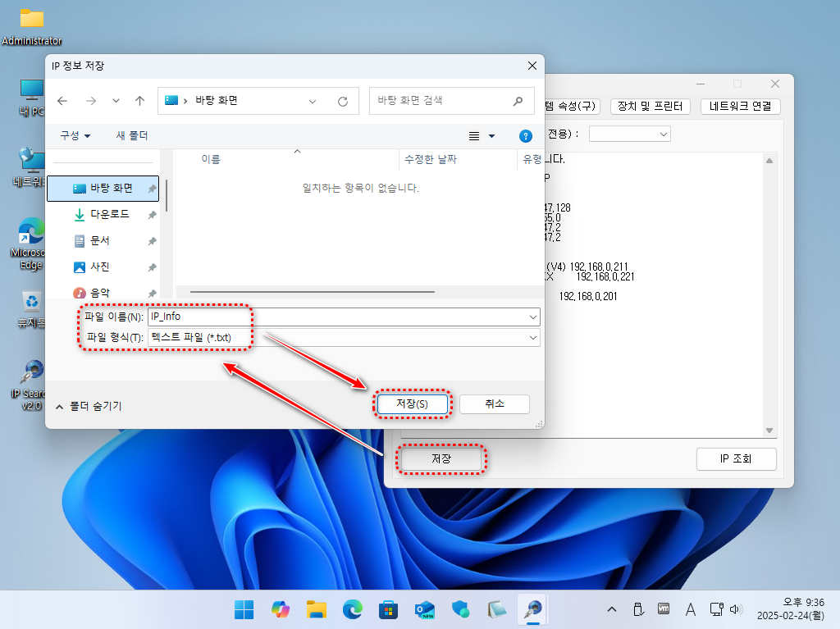The height and width of the screenshot is (629, 840).
Task: Click the pin icon beside 사진
Action: [x=152, y=267]
